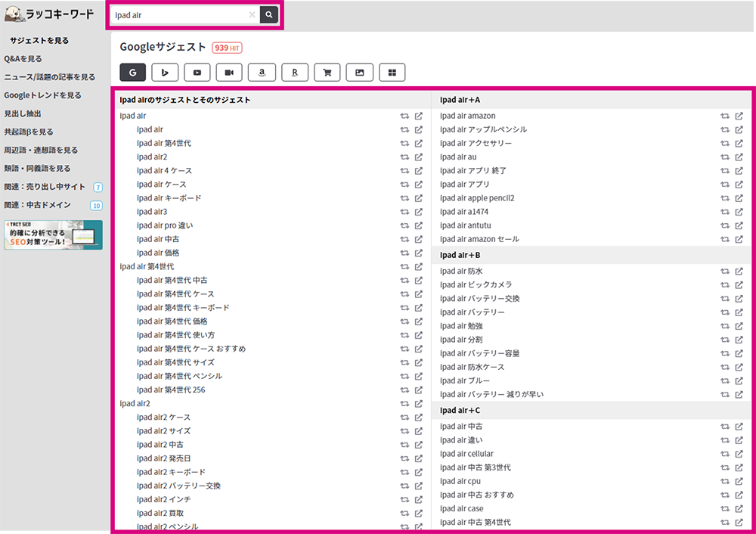The width and height of the screenshot is (756, 534).
Task: Click the TACT SEO banner ad
Action: coord(53,235)
